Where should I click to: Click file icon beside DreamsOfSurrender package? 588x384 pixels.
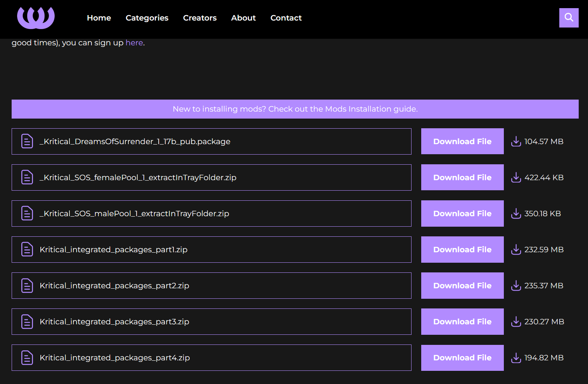(27, 141)
